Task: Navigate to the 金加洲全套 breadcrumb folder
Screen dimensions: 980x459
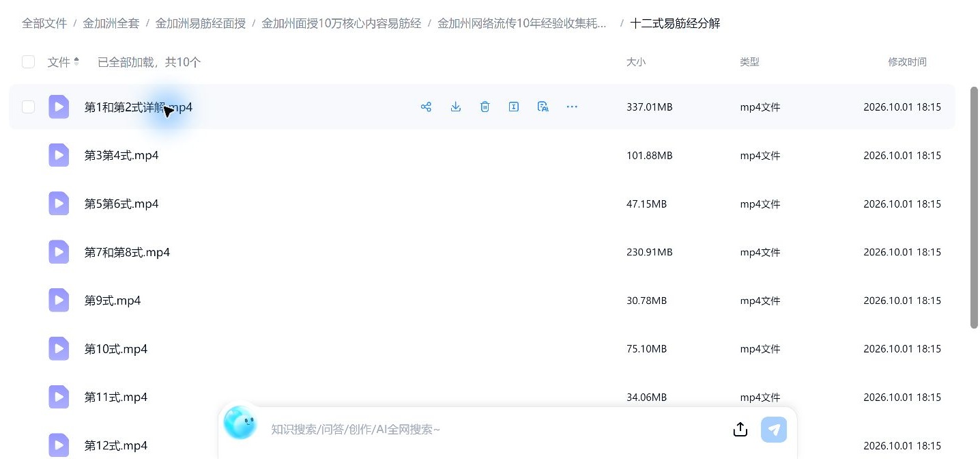Action: pyautogui.click(x=111, y=23)
